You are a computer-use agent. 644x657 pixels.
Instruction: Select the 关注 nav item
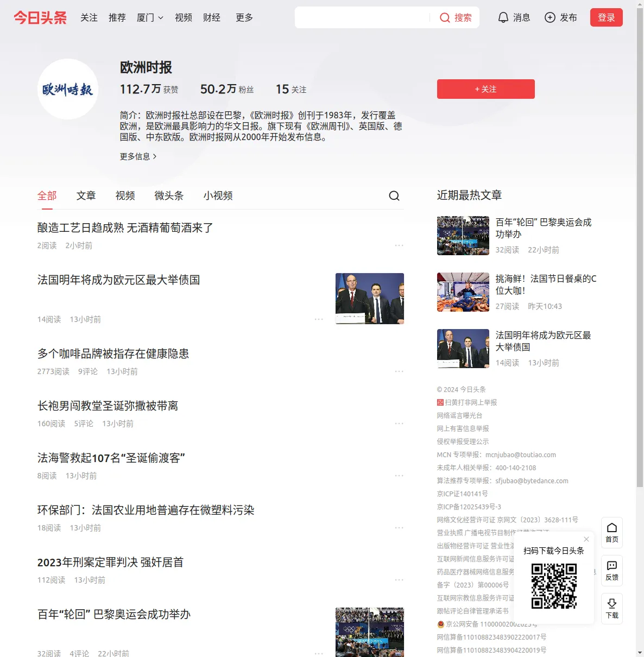tap(89, 17)
